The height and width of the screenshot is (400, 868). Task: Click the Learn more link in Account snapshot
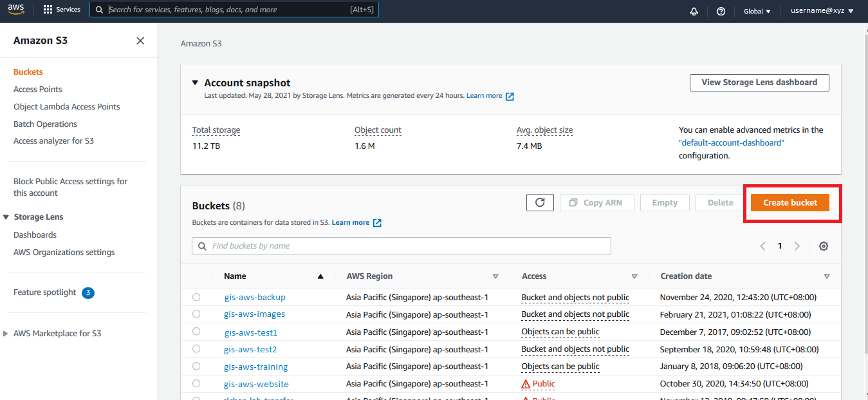[485, 96]
